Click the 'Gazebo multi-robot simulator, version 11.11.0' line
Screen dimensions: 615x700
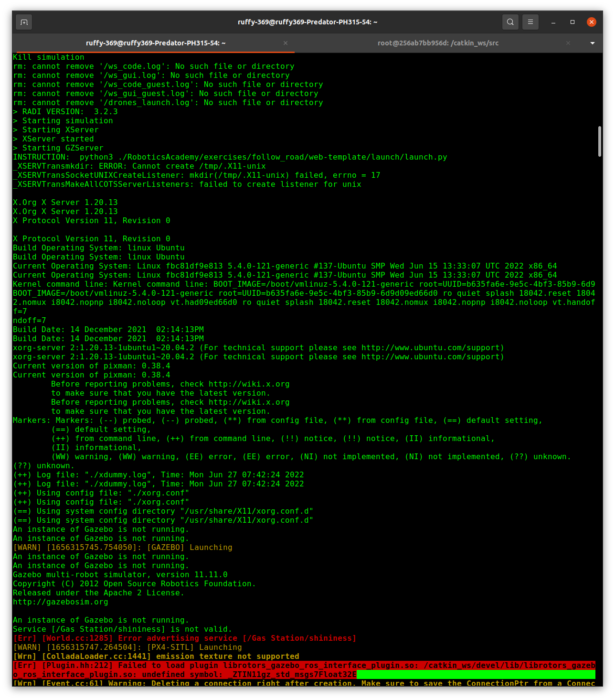[120, 575]
